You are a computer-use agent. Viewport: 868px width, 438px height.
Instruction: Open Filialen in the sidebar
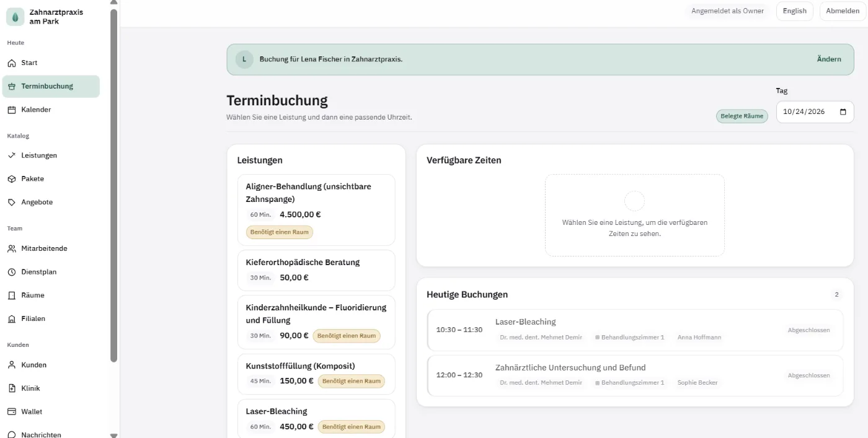pyautogui.click(x=51, y=319)
